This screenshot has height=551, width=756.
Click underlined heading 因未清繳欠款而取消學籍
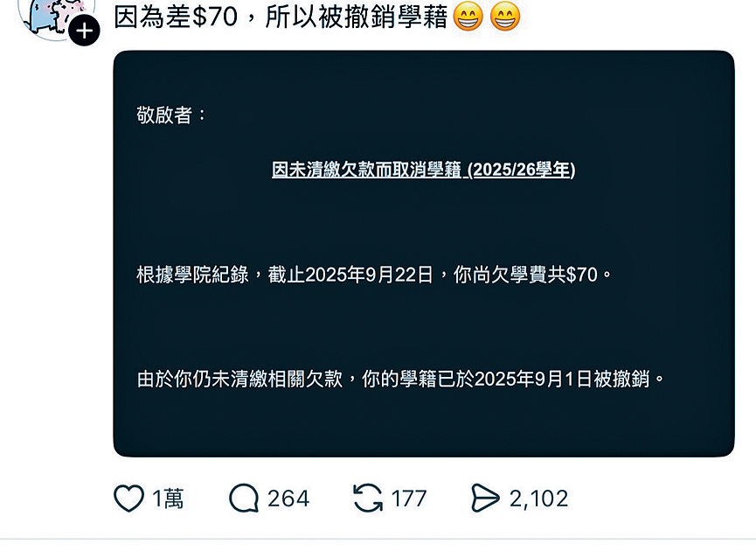point(366,170)
